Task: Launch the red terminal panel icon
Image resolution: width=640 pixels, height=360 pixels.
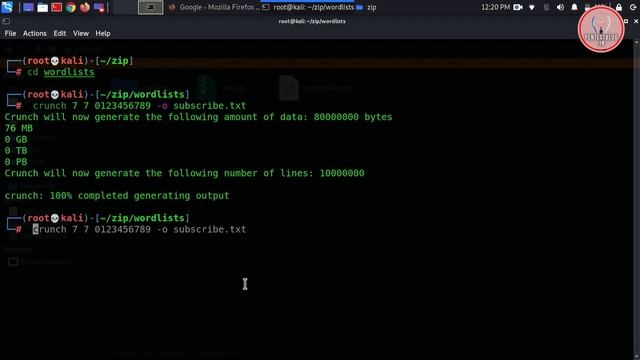Action: click(x=56, y=7)
